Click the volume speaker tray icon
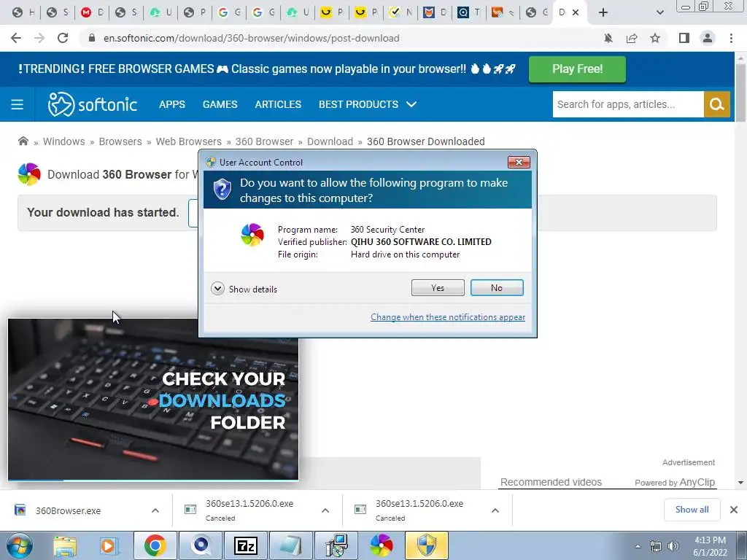 coord(673,547)
